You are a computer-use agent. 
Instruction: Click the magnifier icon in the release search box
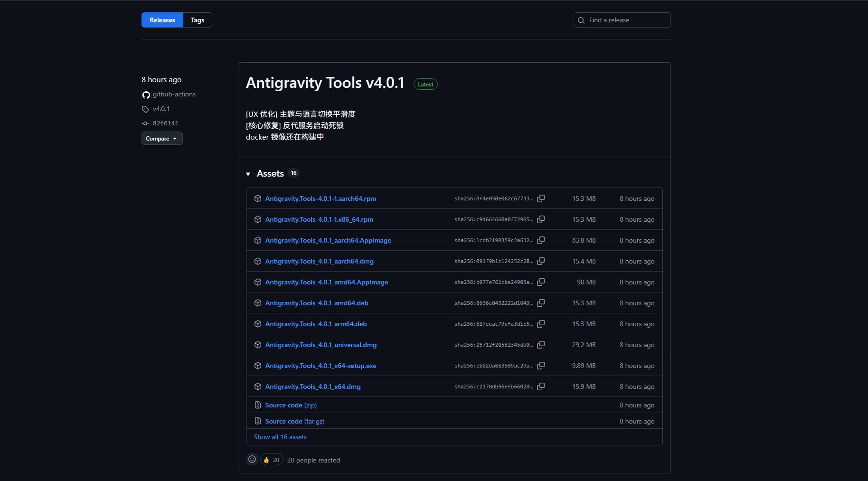pyautogui.click(x=581, y=20)
